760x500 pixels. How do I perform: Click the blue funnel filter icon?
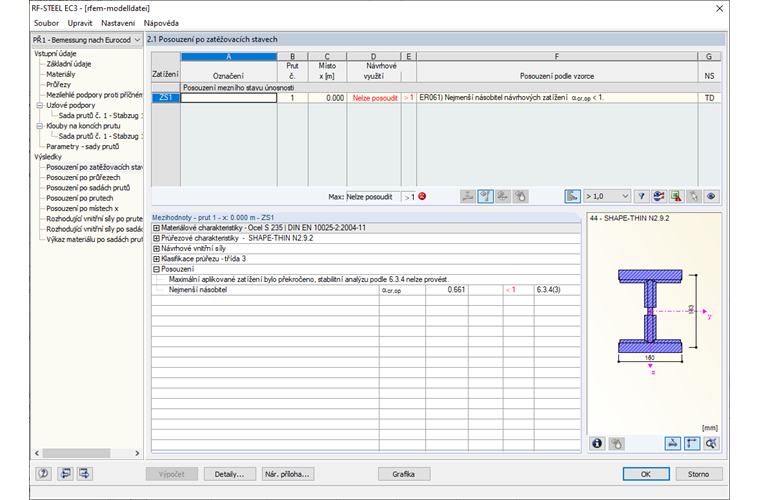coord(642,196)
